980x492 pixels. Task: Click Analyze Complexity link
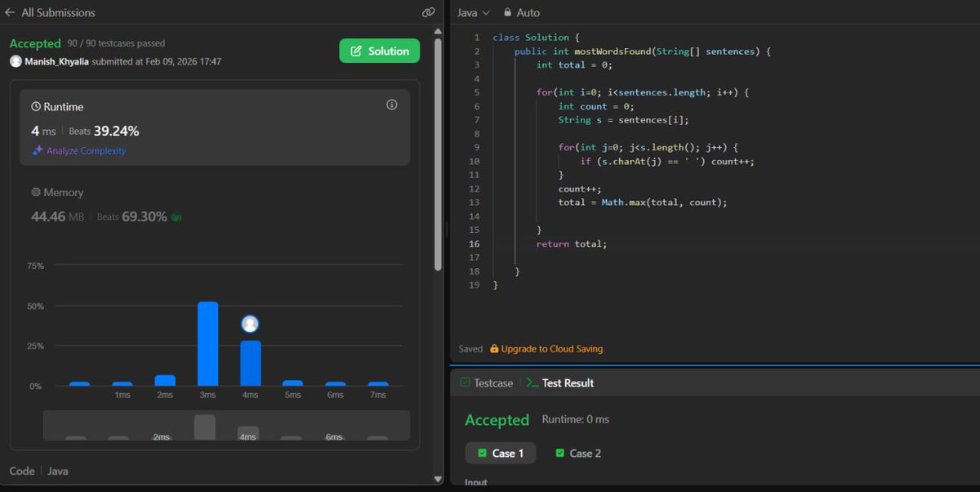pyautogui.click(x=87, y=150)
